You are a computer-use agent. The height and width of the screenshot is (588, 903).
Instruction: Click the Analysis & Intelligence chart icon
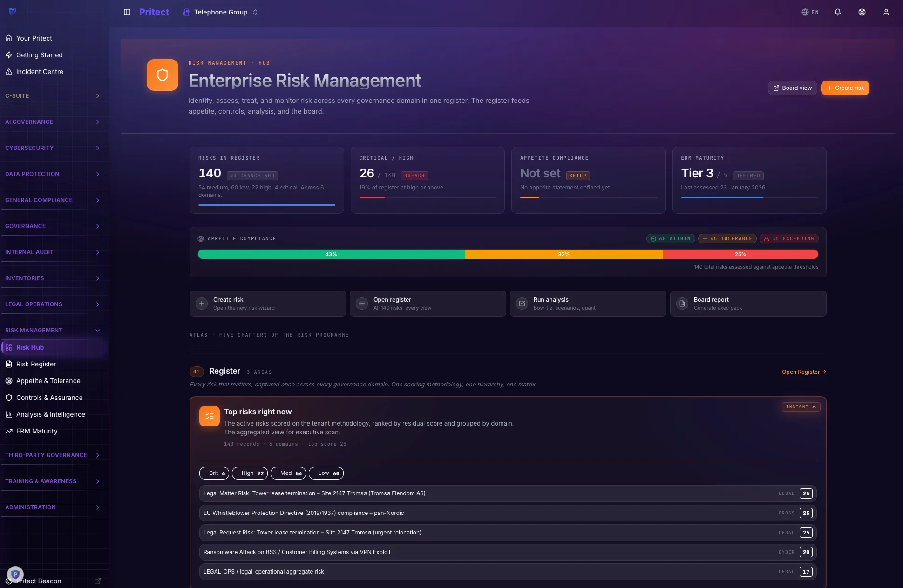tap(9, 414)
